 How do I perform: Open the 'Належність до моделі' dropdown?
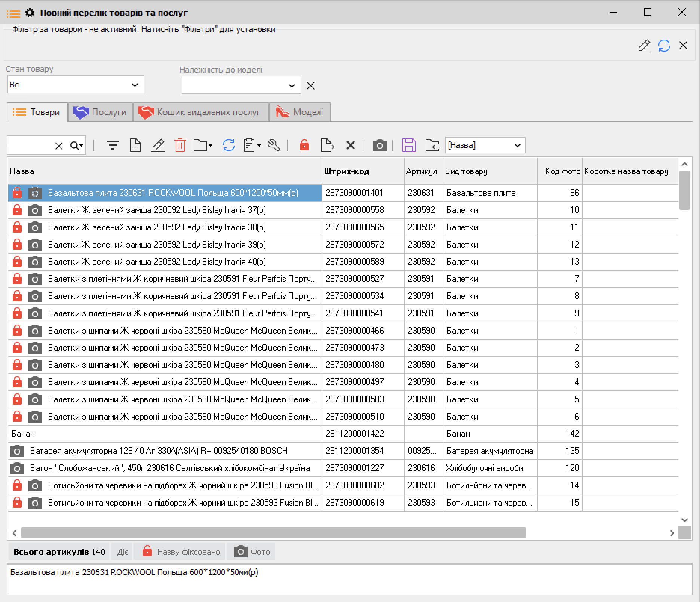tap(292, 86)
